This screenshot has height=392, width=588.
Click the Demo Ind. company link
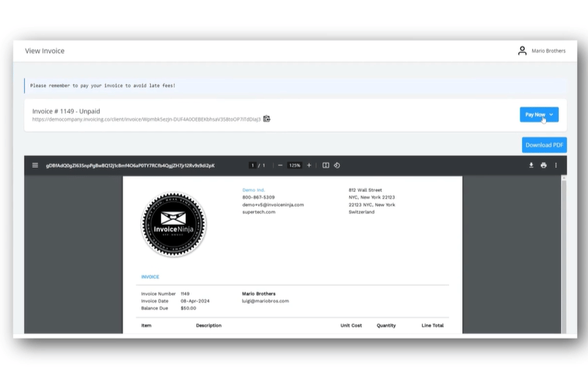click(253, 190)
